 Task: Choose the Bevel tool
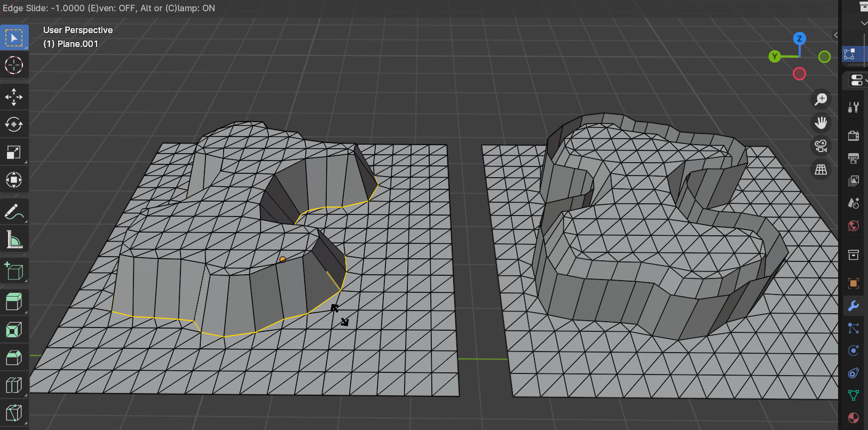tap(14, 357)
